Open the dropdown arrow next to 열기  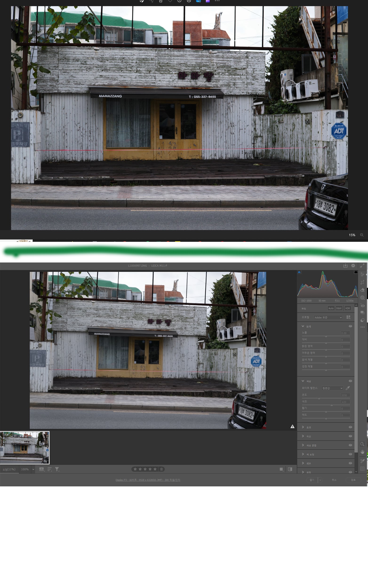(x=320, y=480)
